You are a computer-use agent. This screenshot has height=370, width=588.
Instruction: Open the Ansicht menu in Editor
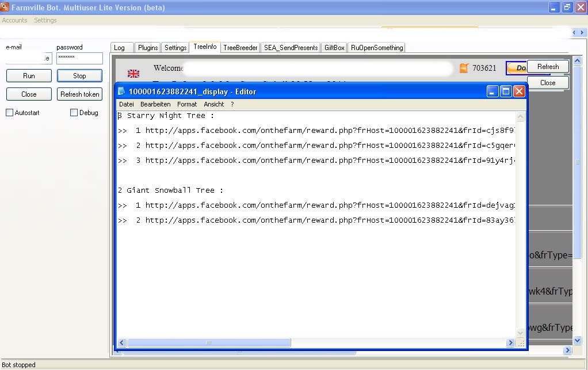click(x=214, y=104)
